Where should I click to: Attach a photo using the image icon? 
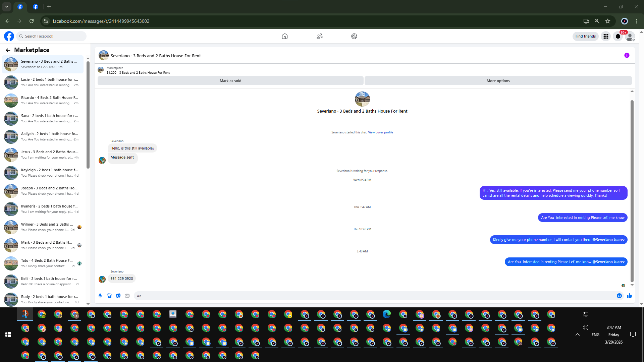pos(109,296)
